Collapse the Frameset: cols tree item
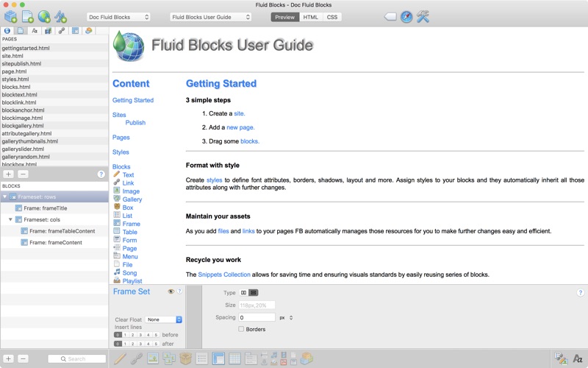Screen dimensions: 588x368 point(10,219)
